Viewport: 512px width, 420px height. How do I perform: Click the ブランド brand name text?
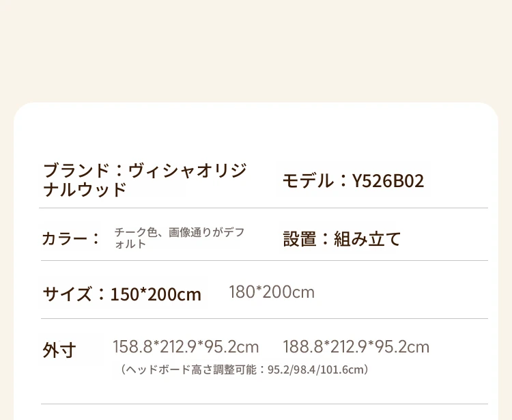pos(145,180)
